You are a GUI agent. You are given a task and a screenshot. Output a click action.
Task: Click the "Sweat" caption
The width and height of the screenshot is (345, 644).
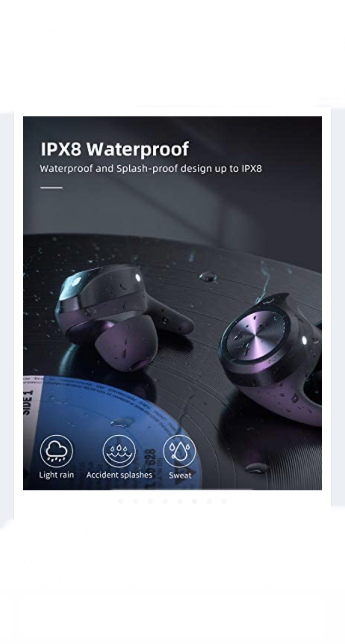(180, 476)
